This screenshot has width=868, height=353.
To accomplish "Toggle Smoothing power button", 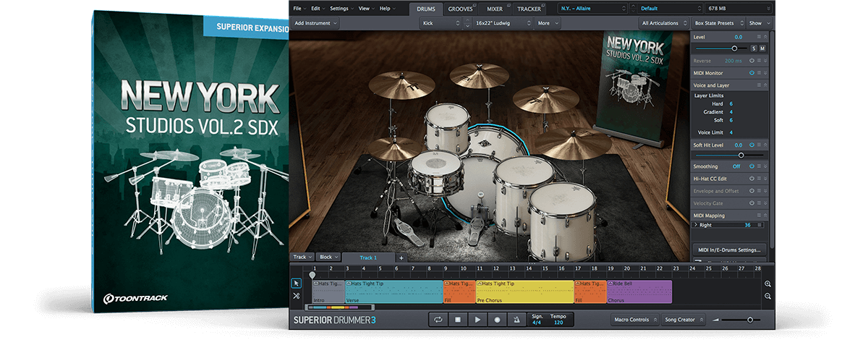I will [x=752, y=166].
